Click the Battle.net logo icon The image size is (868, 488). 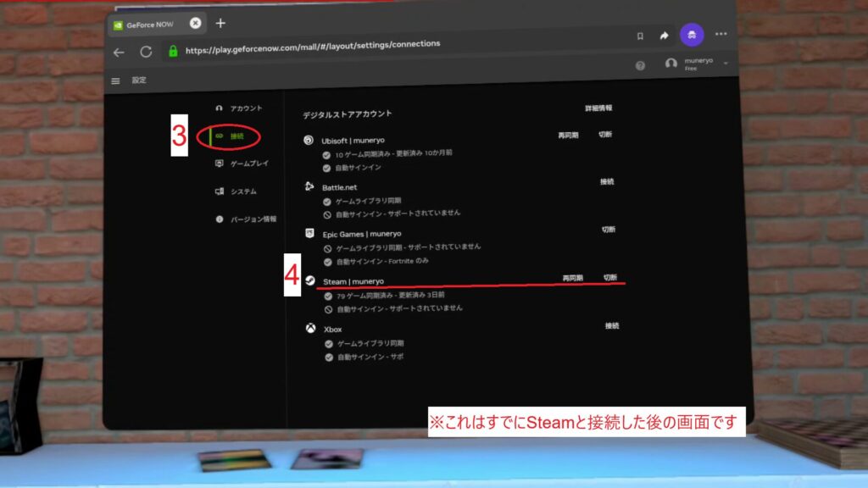pyautogui.click(x=309, y=186)
